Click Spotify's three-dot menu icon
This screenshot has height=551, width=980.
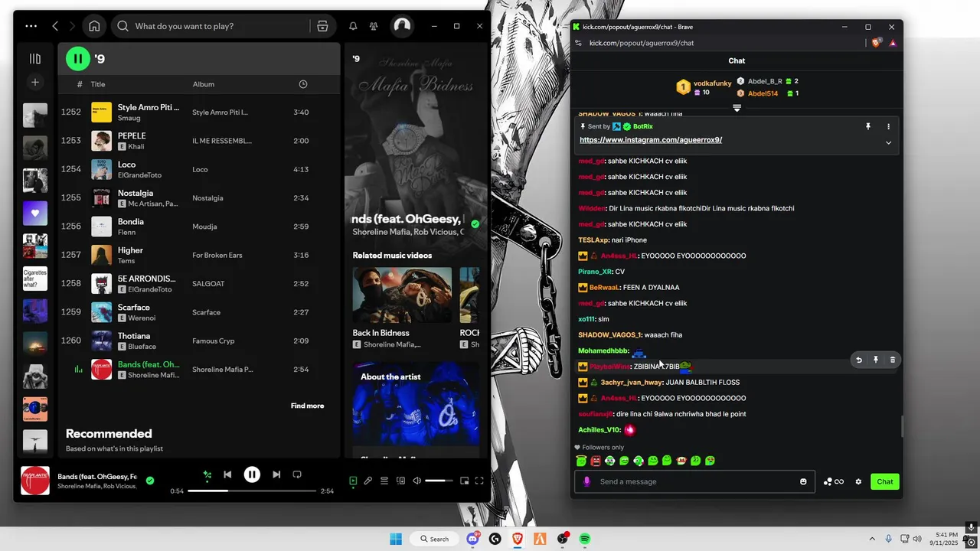(31, 26)
